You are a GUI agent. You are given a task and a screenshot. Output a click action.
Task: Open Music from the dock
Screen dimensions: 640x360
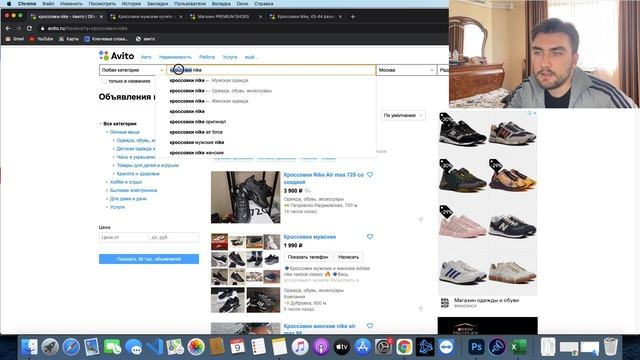coord(300,347)
